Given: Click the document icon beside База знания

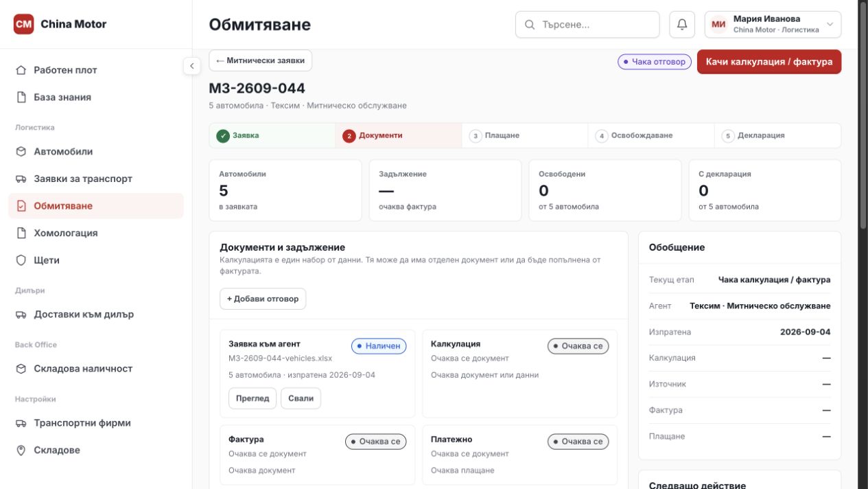Looking at the screenshot, I should (21, 98).
